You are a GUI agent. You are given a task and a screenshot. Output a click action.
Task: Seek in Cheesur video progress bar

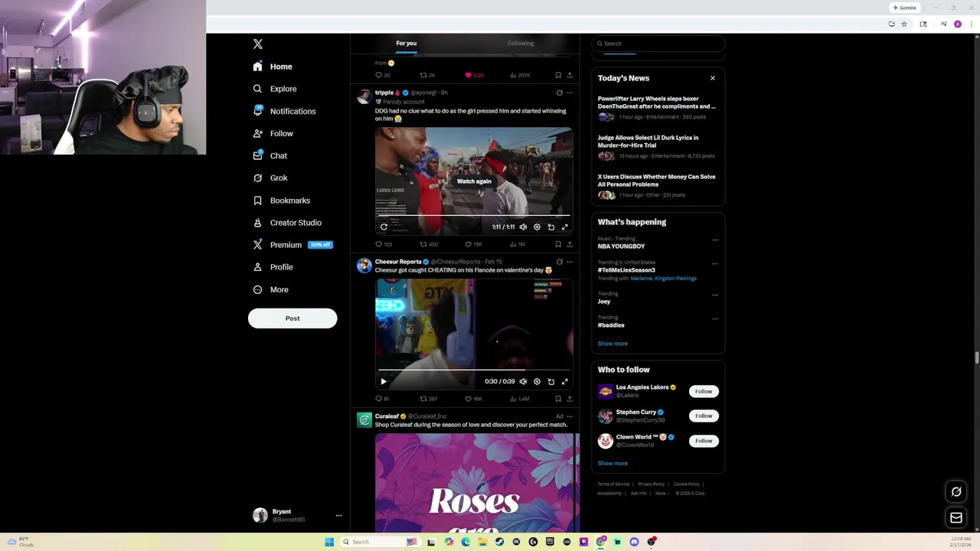473,370
